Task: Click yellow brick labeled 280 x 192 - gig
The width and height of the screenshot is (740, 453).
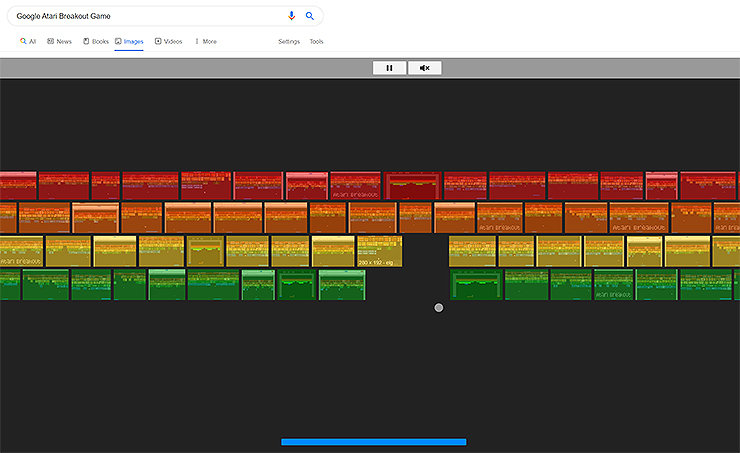Action: point(380,251)
